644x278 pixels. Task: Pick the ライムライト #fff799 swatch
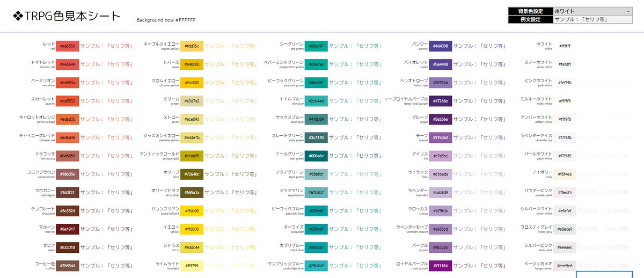pyautogui.click(x=192, y=265)
